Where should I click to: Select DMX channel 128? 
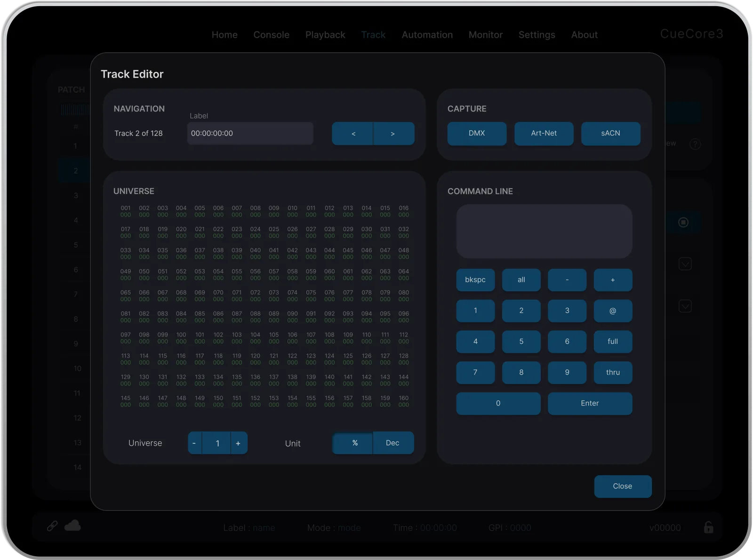pos(404,359)
